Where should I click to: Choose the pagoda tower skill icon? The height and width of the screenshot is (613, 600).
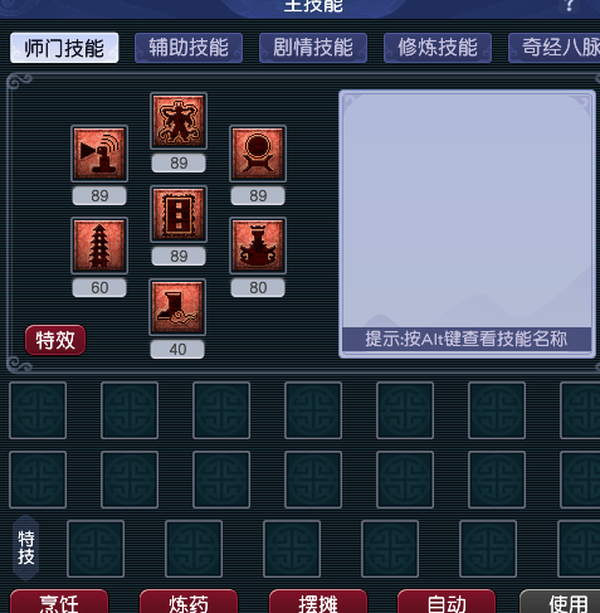tap(99, 246)
